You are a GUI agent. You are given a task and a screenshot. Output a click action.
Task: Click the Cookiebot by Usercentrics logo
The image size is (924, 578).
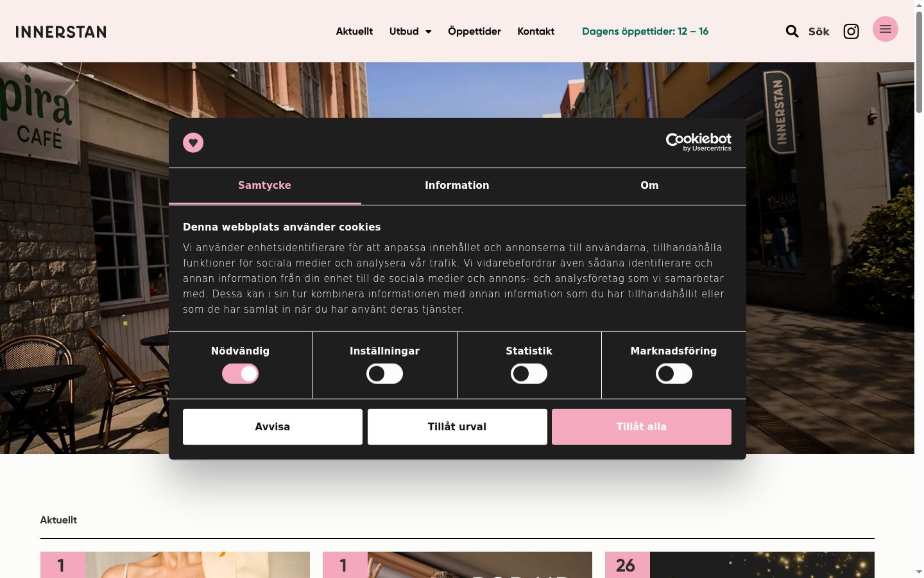pyautogui.click(x=699, y=142)
